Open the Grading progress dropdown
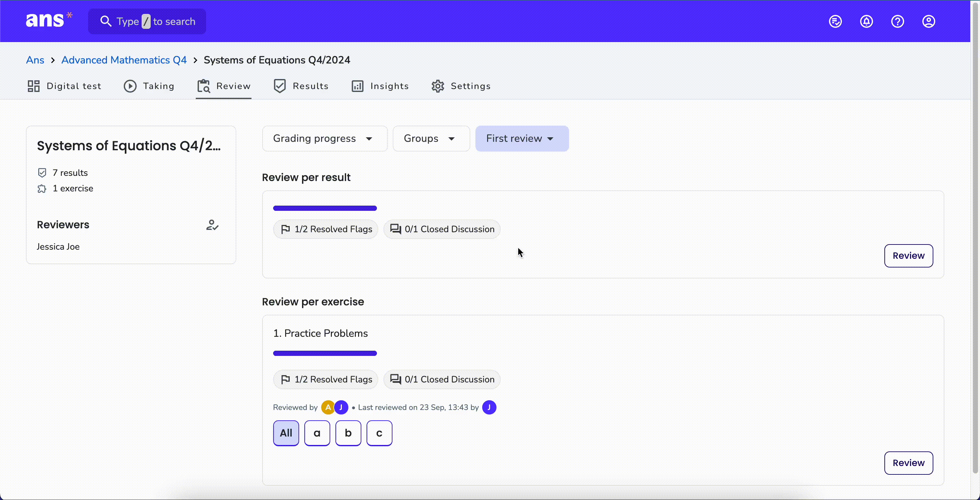980x500 pixels. point(324,138)
